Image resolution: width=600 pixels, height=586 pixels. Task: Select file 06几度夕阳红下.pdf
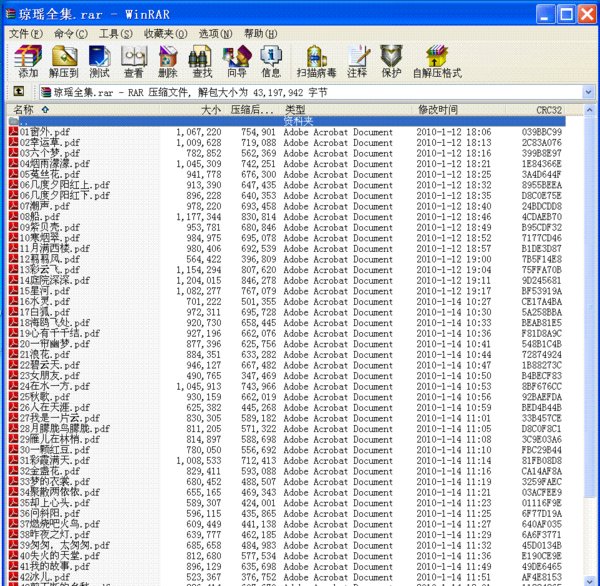click(x=65, y=195)
